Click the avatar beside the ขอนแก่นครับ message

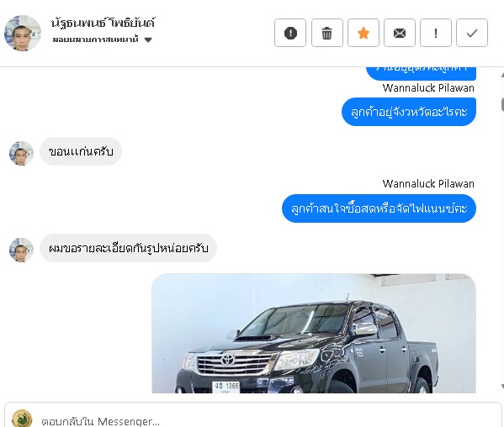point(21,154)
